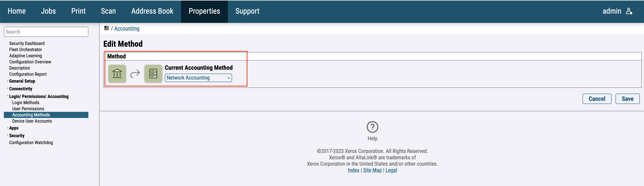The height and width of the screenshot is (186, 644).
Task: Focus the sidebar Search field
Action: click(46, 32)
